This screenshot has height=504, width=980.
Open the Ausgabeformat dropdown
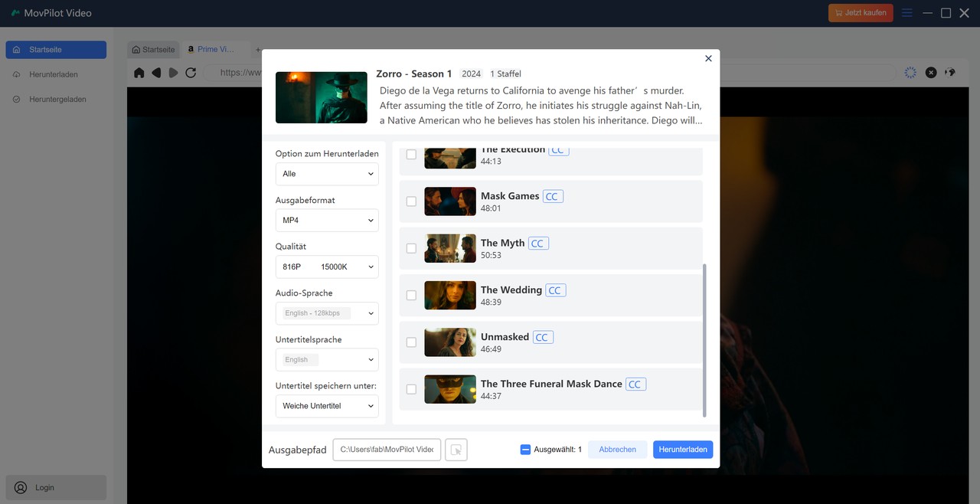click(x=327, y=220)
